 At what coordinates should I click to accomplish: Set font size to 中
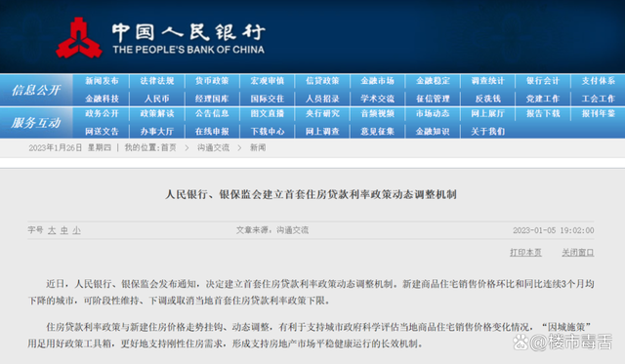coord(64,230)
